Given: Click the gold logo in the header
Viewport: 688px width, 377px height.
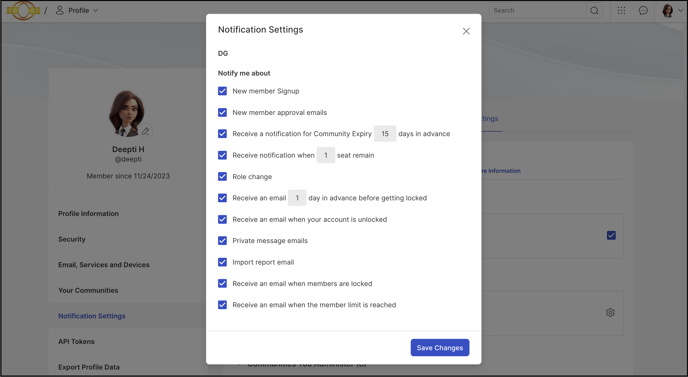Looking at the screenshot, I should click(23, 10).
